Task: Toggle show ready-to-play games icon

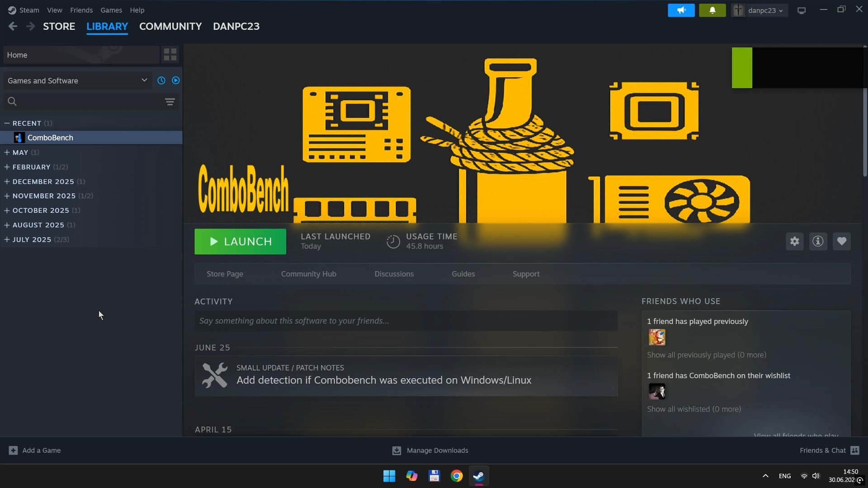Action: click(x=176, y=80)
